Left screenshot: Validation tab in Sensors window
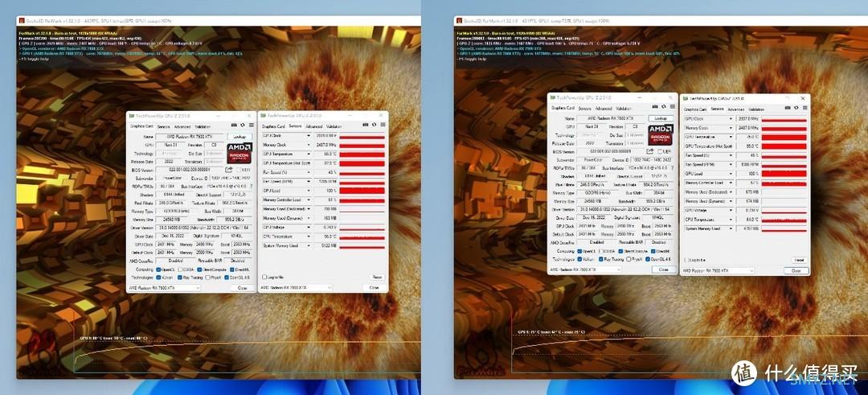Screen dimensions: 868x395 tap(334, 127)
